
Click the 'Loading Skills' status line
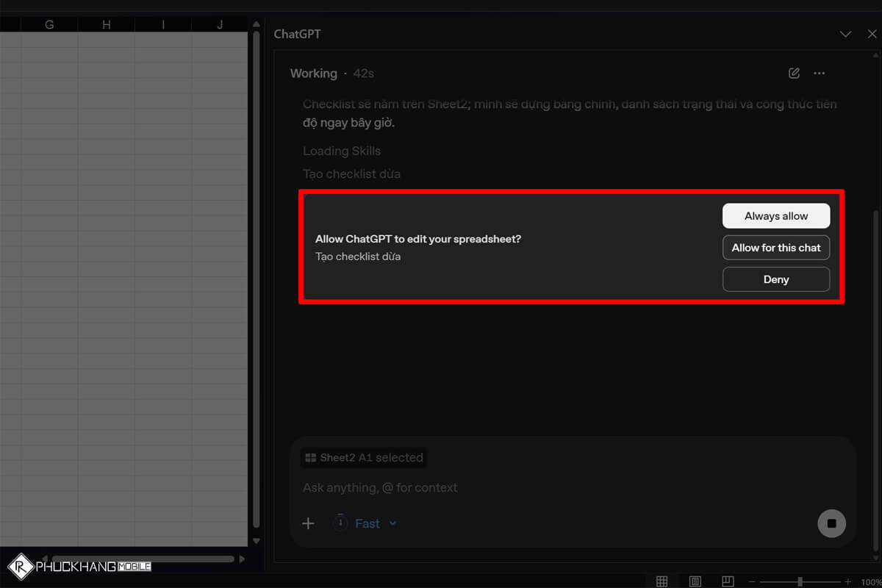point(342,151)
